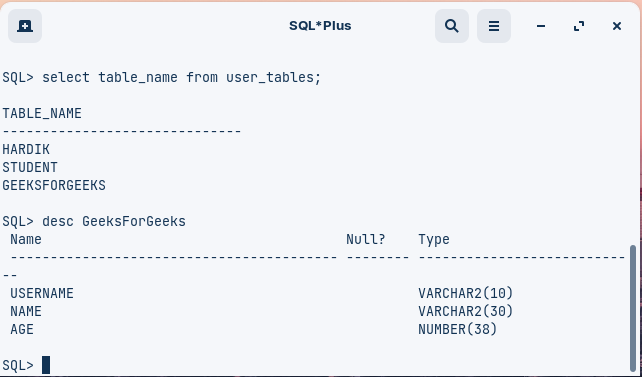Click the NUMBER(38) type value
The height and width of the screenshot is (377, 642).
458,330
